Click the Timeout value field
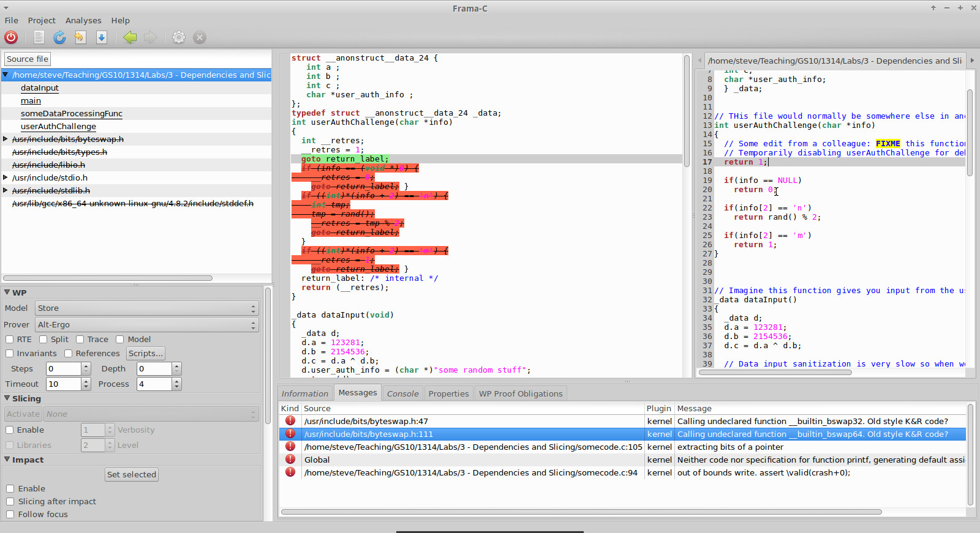The width and height of the screenshot is (980, 533). [x=64, y=384]
